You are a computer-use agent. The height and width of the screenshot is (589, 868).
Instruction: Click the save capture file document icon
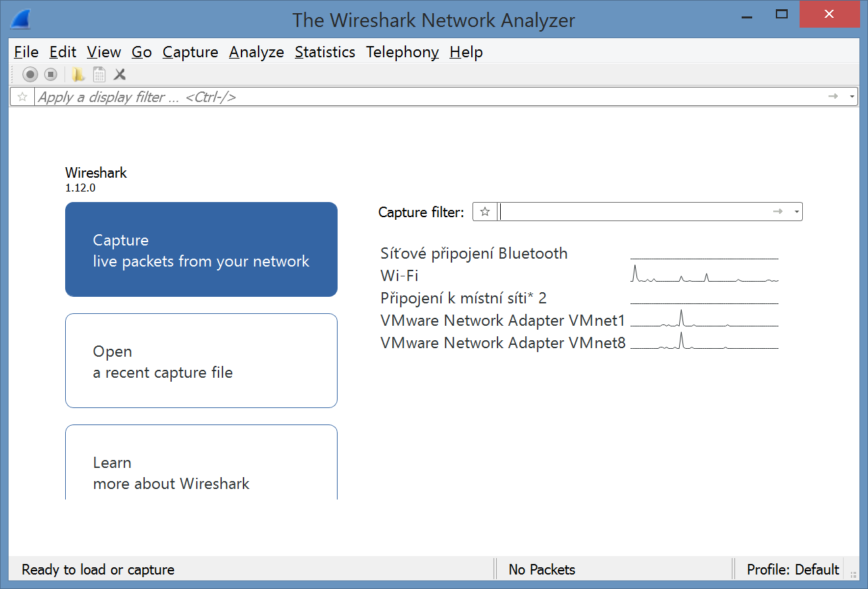pyautogui.click(x=99, y=74)
